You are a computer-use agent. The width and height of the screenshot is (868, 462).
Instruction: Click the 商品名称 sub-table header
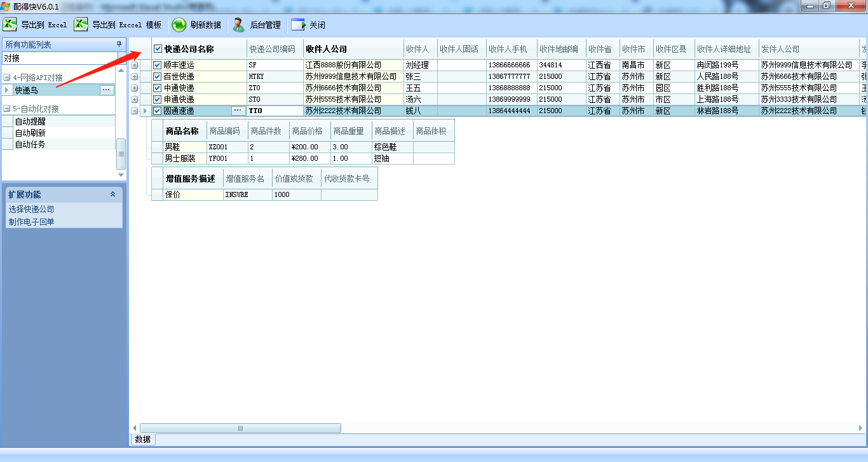(184, 131)
